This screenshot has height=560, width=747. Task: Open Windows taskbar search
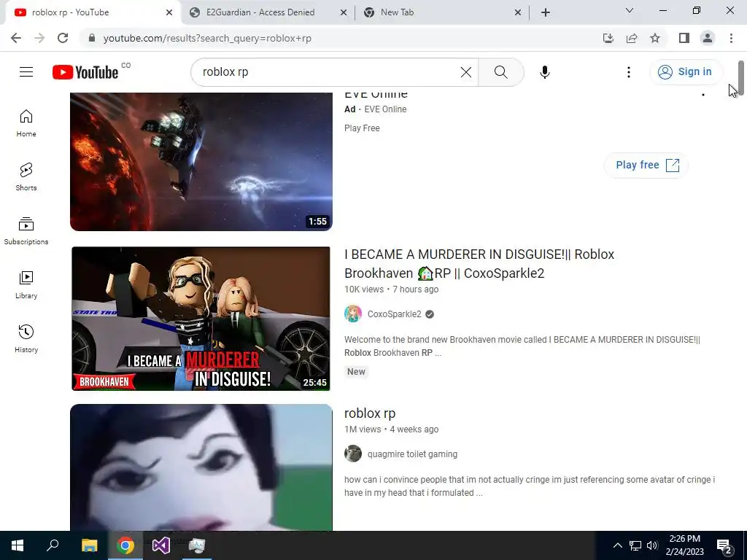(53, 545)
